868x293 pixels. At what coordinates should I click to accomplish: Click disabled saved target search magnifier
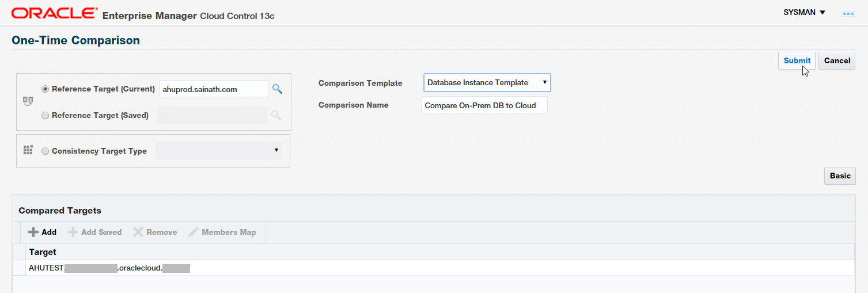coord(276,115)
